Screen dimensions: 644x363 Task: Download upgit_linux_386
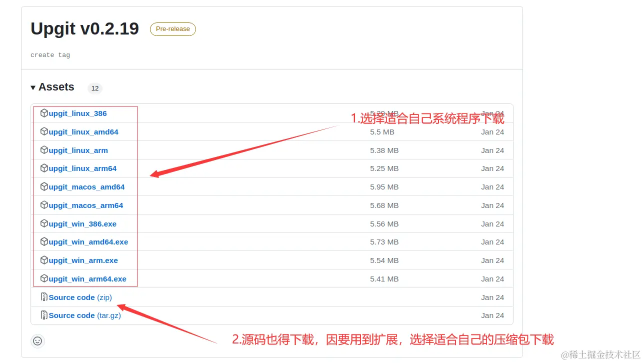click(77, 113)
